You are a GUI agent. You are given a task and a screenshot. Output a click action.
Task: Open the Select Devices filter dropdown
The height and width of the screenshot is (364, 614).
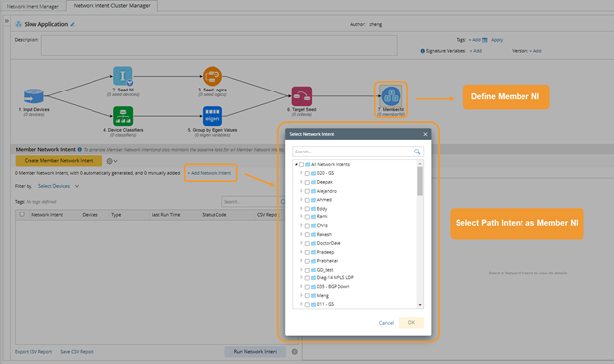tap(58, 186)
